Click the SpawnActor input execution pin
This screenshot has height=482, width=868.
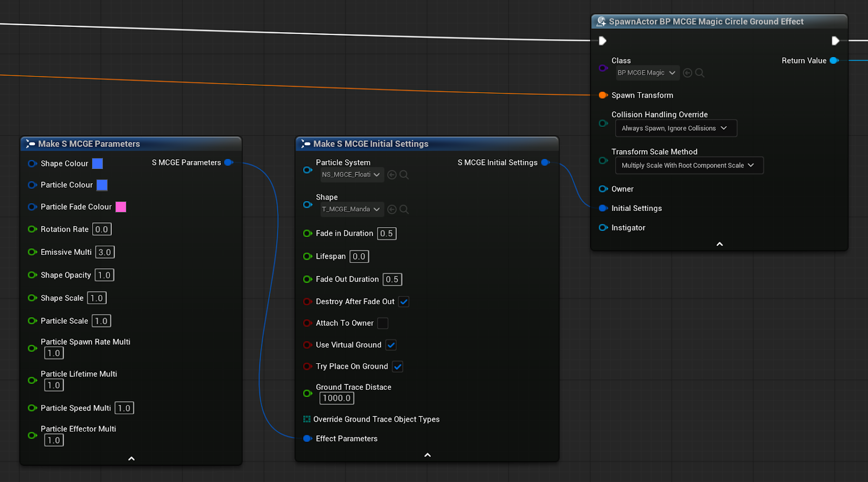602,41
